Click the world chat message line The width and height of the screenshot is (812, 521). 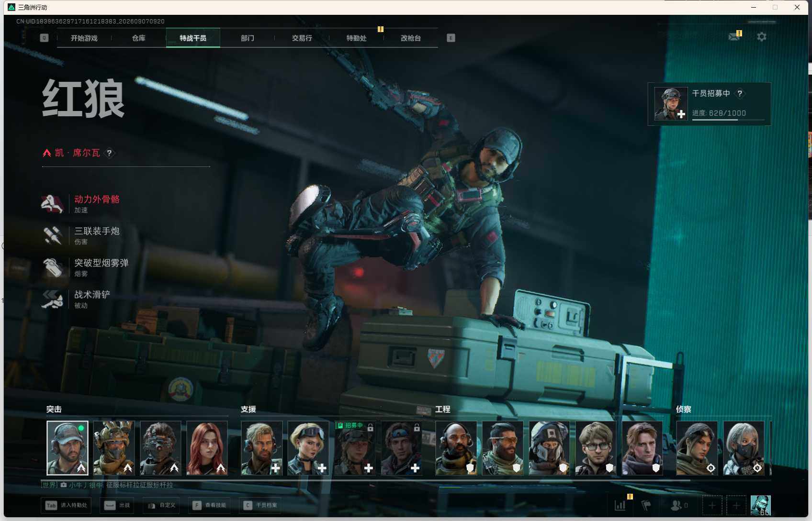pos(107,485)
